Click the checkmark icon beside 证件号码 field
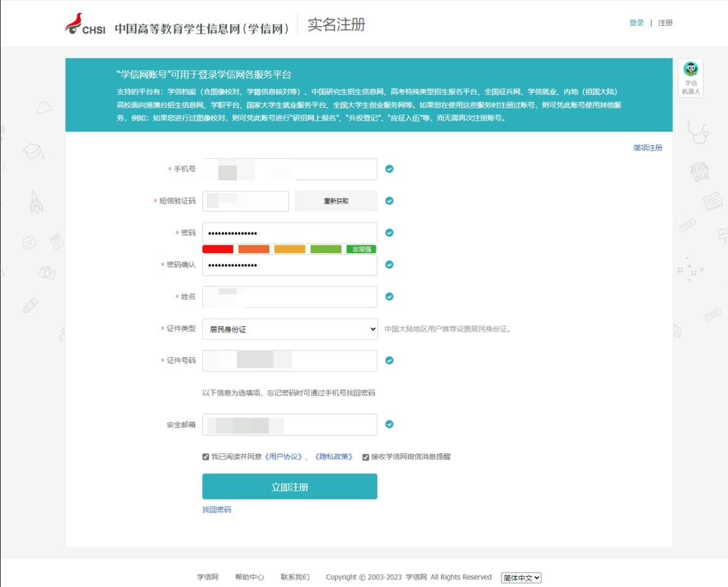Screen dimensions: 728x587 point(389,361)
